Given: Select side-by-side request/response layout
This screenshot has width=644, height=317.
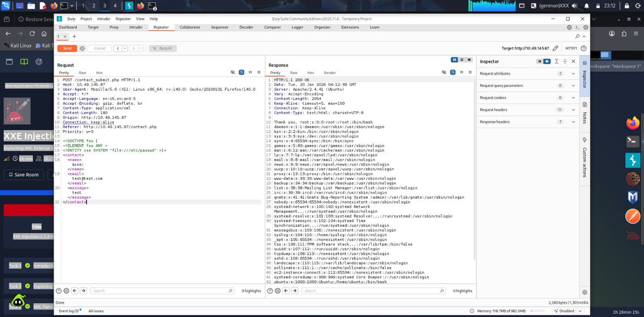Looking at the screenshot, I should tap(454, 60).
